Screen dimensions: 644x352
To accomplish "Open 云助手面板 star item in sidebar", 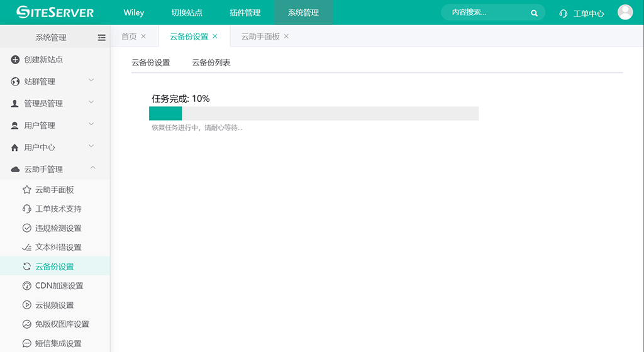I will [x=54, y=190].
